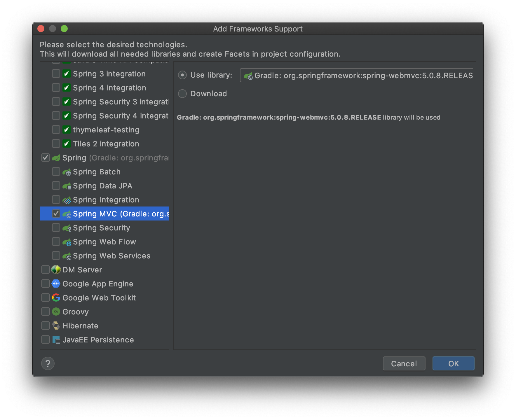Check the JavaEE Persistence checkbox
This screenshot has height=420, width=516.
(x=46, y=339)
